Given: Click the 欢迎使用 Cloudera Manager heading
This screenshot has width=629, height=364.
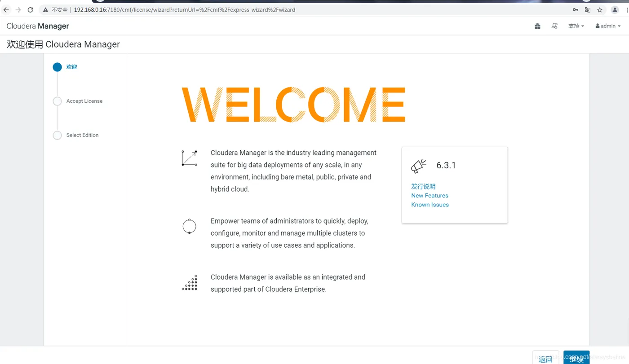Looking at the screenshot, I should tap(63, 44).
